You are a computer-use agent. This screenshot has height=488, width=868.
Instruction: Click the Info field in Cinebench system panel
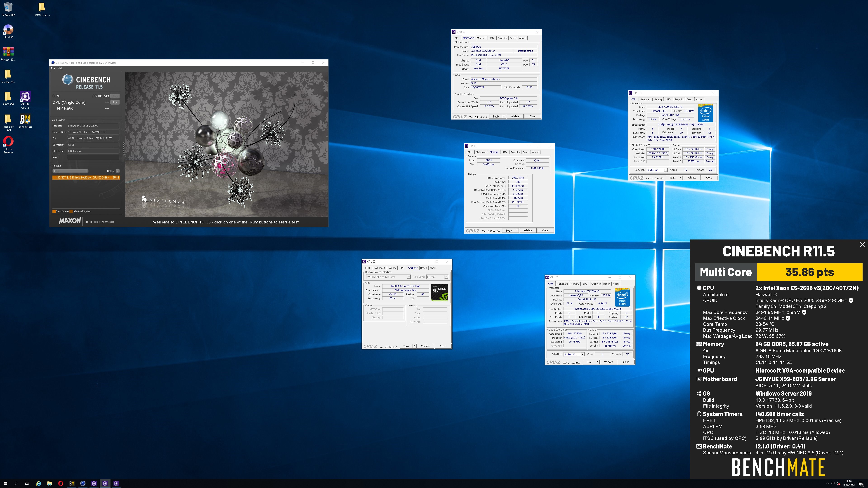93,157
